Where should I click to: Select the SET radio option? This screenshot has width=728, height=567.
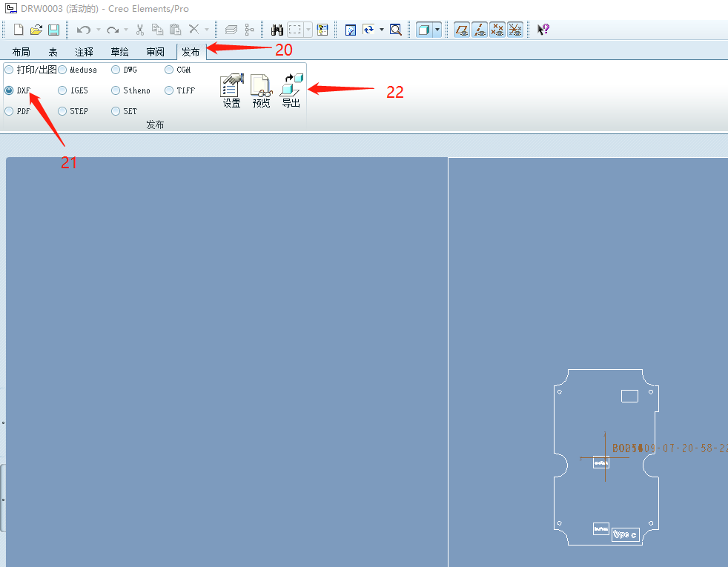pyautogui.click(x=116, y=111)
